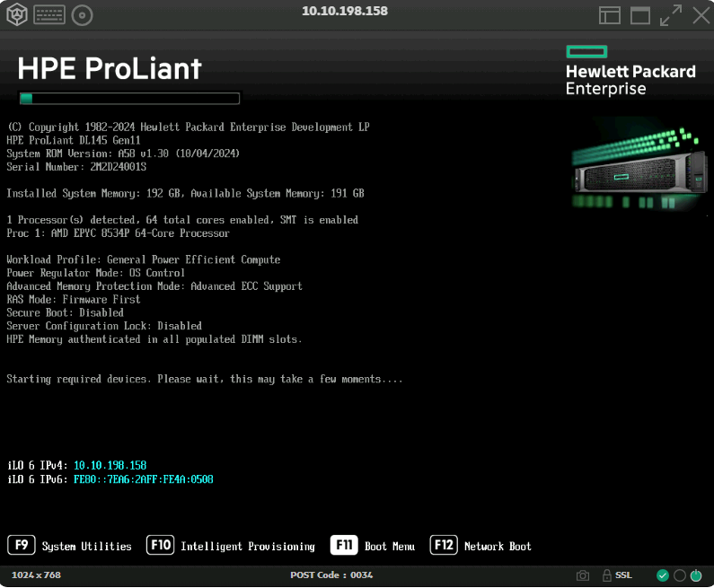Click the System ROM Version line
The height and width of the screenshot is (588, 714).
123,154
